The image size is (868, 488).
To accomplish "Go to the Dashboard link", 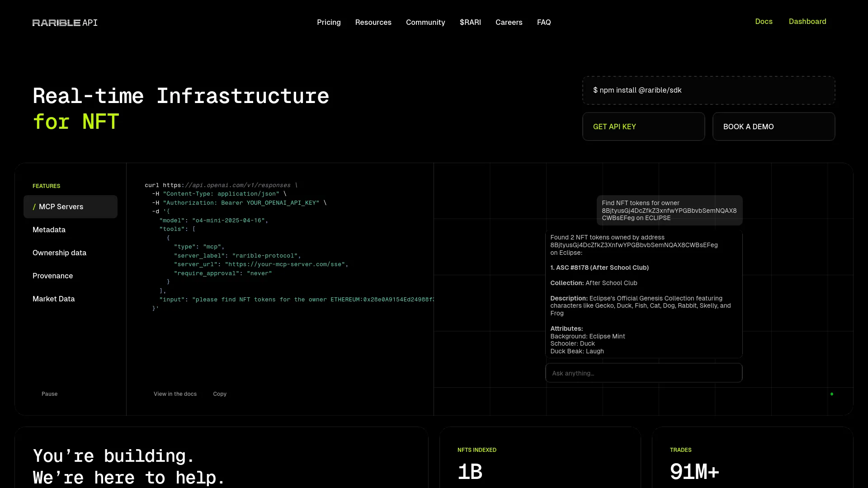I will [807, 21].
